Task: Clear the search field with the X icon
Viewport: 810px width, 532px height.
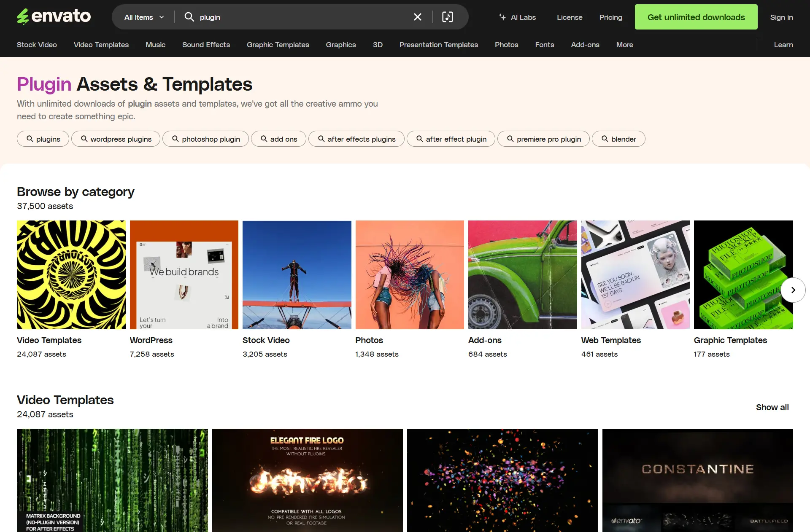Action: coord(417,17)
